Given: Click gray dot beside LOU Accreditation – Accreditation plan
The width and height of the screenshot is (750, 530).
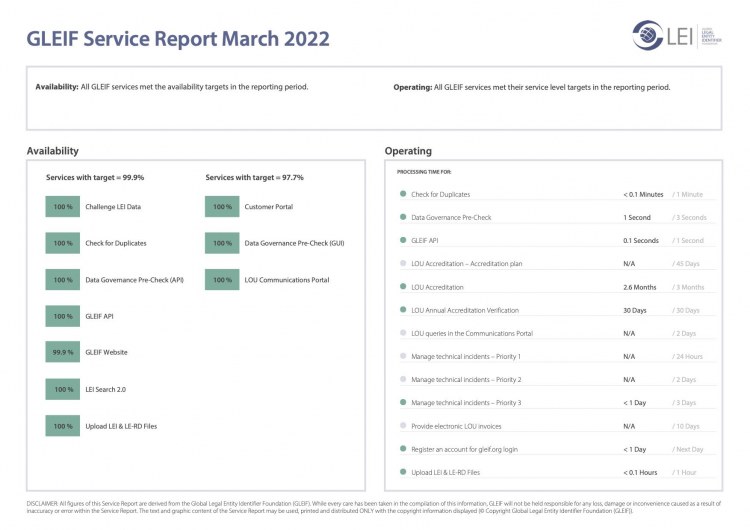Looking at the screenshot, I should click(x=402, y=263).
